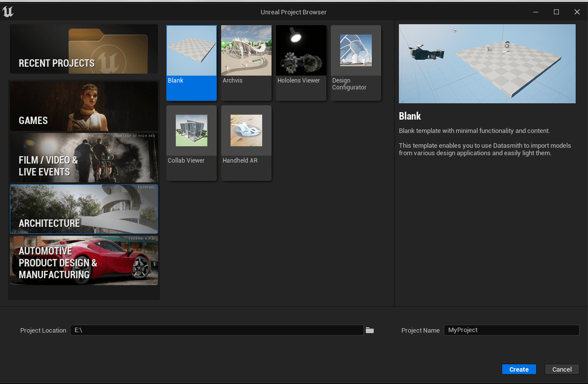
Task: Click the Blank template preview image
Action: 487,64
